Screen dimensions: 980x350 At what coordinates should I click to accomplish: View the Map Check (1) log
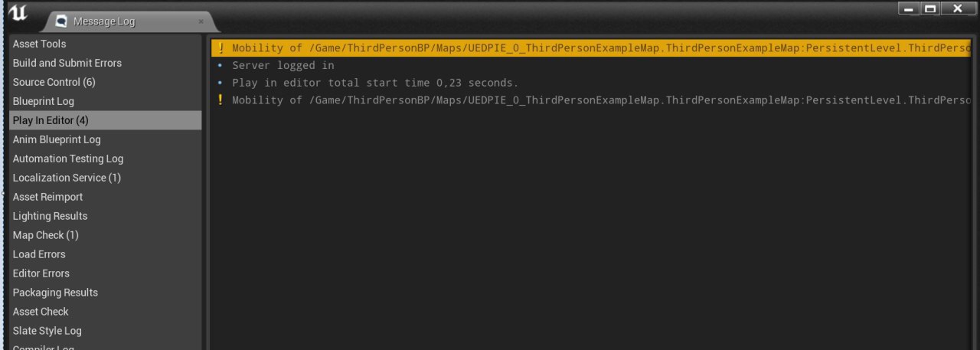[46, 235]
